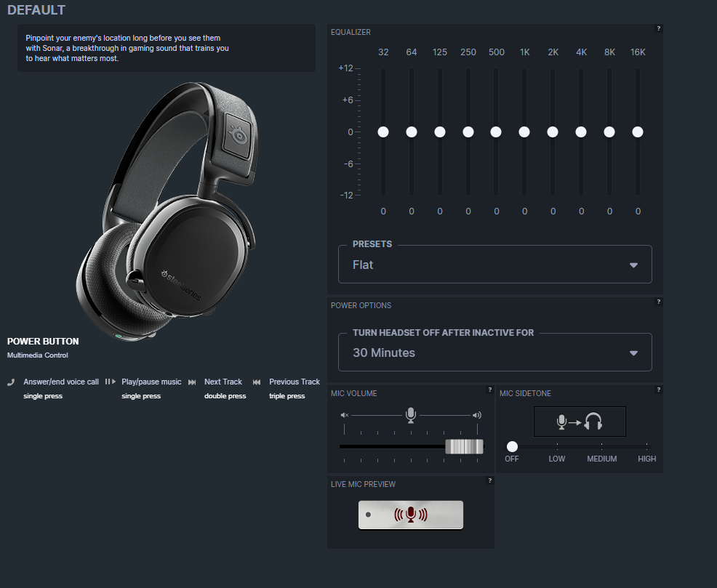Click the mic sidetone slider knob at OFF
The width and height of the screenshot is (717, 588).
click(x=512, y=446)
